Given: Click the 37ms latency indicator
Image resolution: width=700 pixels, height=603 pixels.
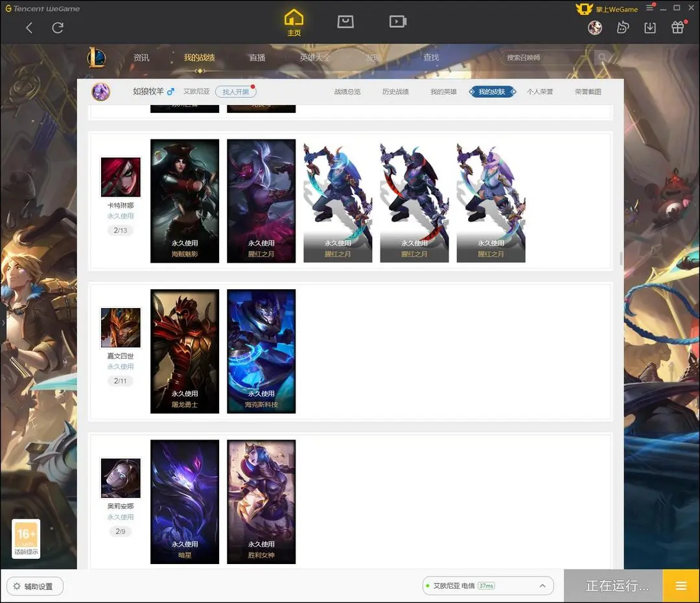Looking at the screenshot, I should pyautogui.click(x=486, y=585).
